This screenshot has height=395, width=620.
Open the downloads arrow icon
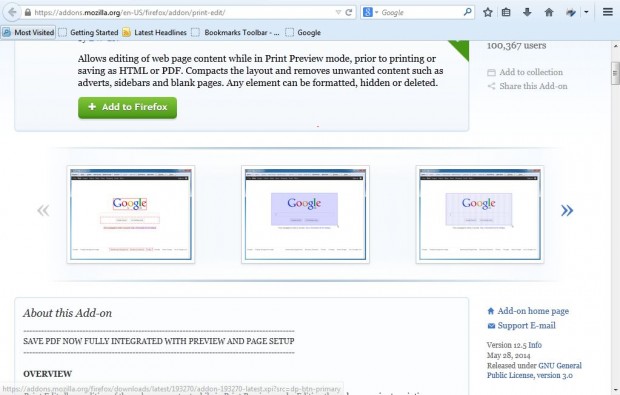[x=527, y=12]
